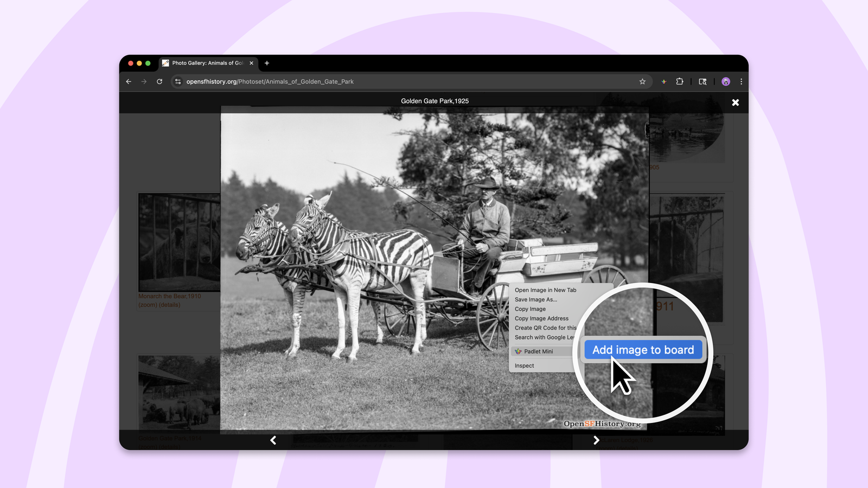The height and width of the screenshot is (488, 868).
Task: Advance to next photo with right chevron
Action: tap(596, 440)
